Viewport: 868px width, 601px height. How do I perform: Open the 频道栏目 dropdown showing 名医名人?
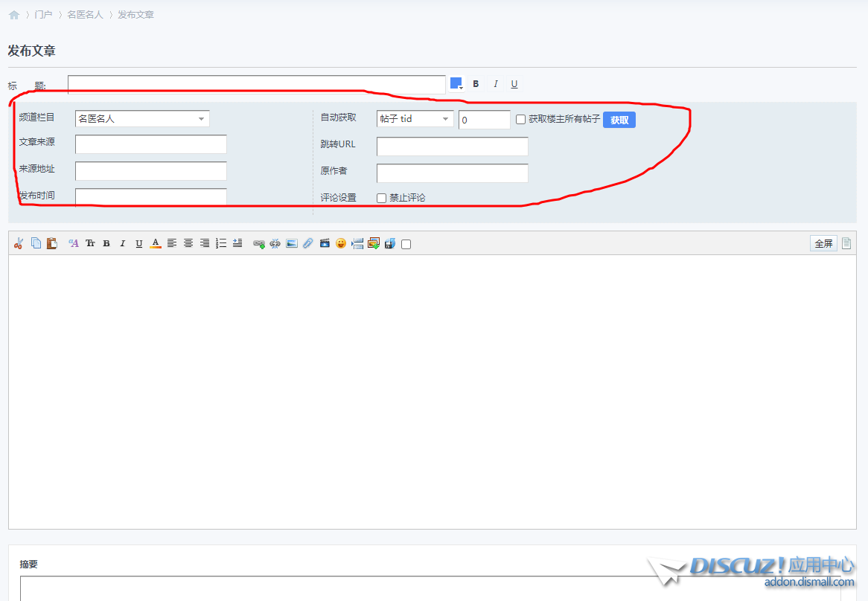click(x=142, y=119)
